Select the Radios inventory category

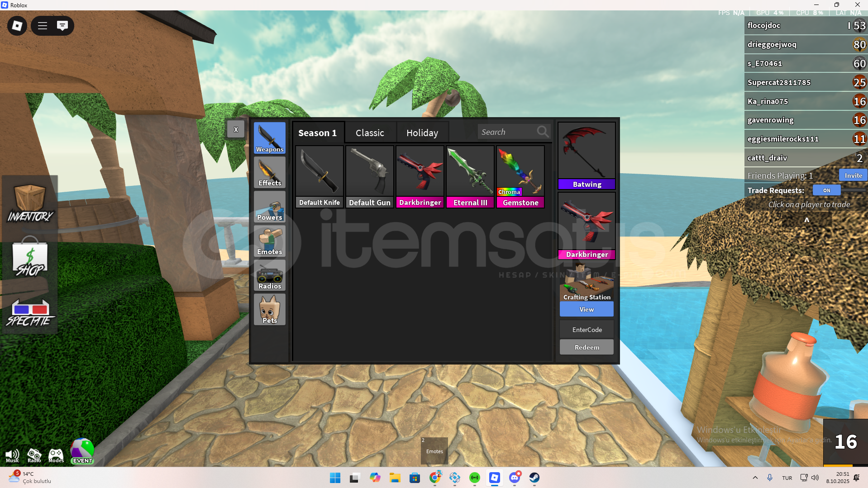[270, 275]
